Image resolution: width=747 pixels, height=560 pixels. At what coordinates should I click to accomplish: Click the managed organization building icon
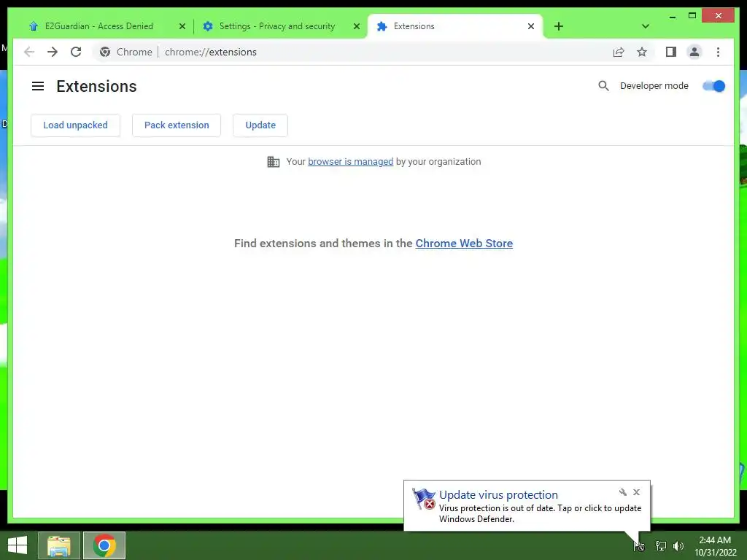click(274, 162)
